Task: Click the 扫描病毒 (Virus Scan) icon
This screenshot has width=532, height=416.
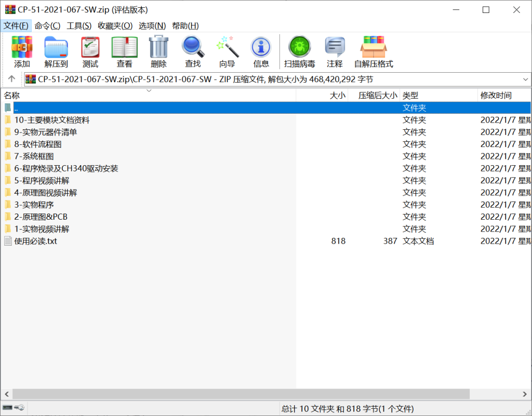Action: point(299,51)
